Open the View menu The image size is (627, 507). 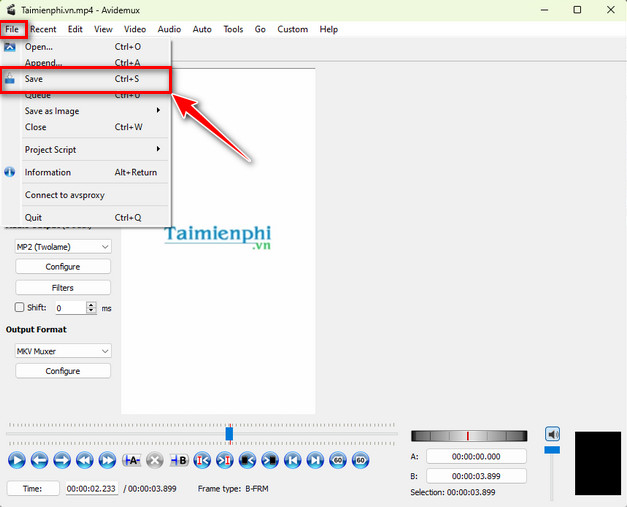pos(103,29)
